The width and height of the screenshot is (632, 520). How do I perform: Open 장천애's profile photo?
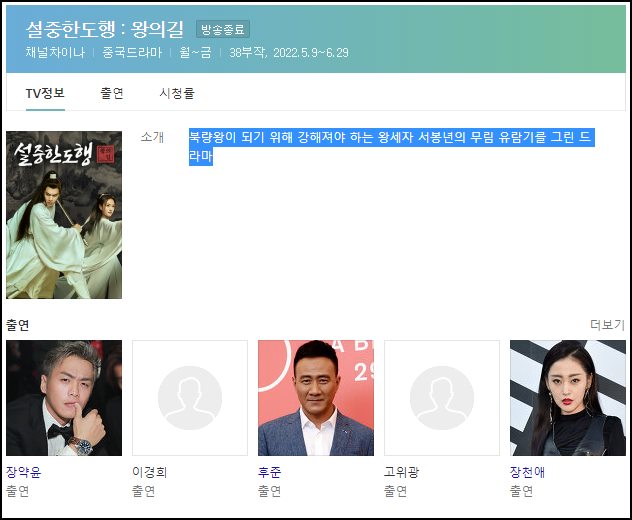click(568, 398)
